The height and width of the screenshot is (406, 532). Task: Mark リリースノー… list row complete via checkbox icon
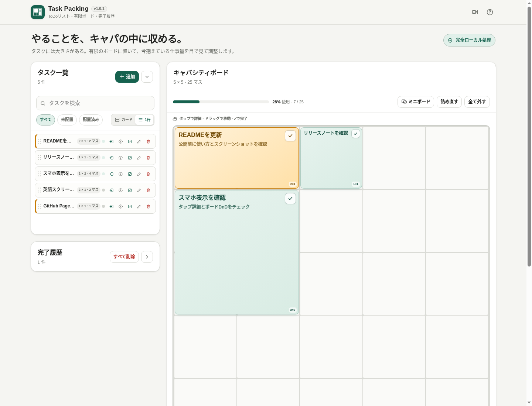coord(130,158)
